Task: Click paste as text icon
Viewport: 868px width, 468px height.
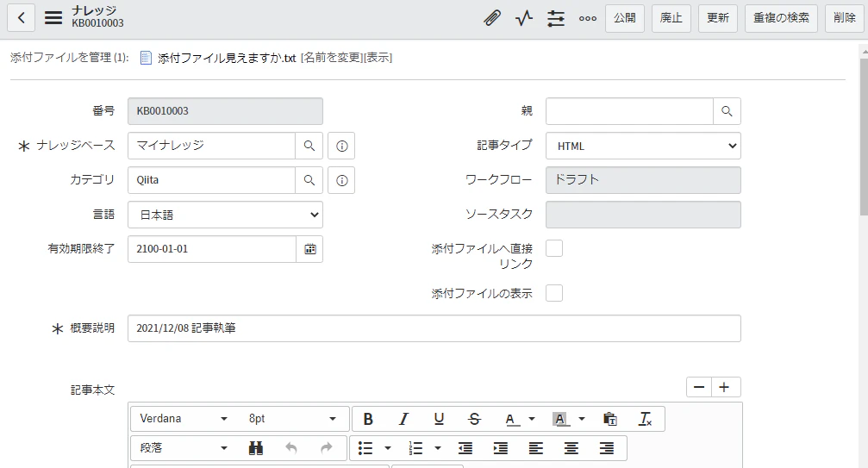Action: tap(610, 419)
